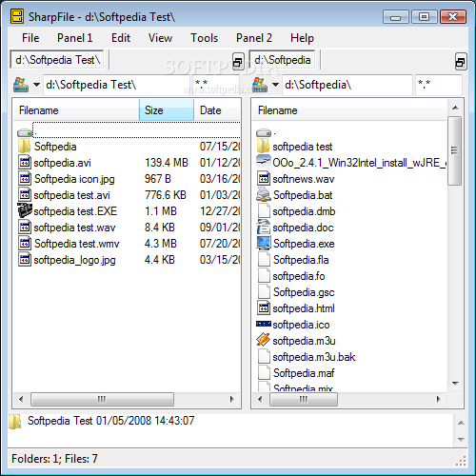The height and width of the screenshot is (476, 476).
Task: Click the softpedia_logo.jpg file icon
Action: click(25, 260)
